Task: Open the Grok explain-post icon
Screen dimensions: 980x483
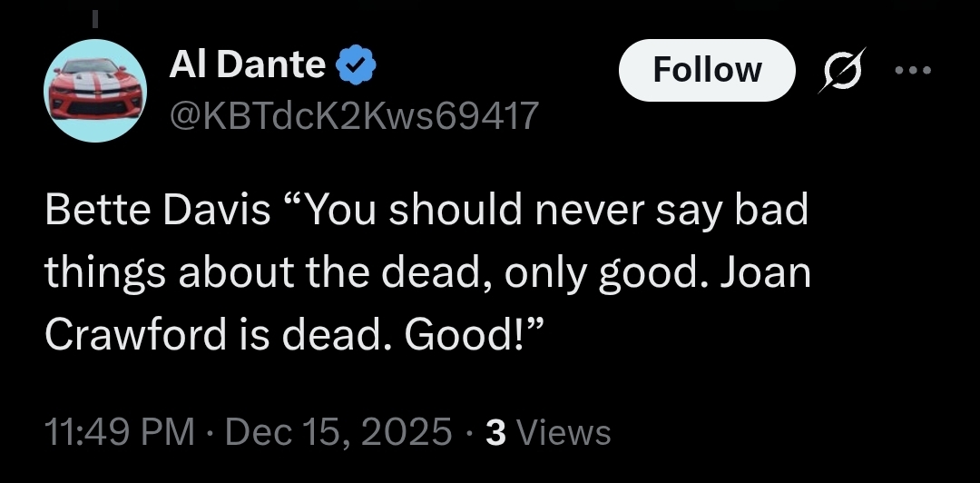Action: (837, 71)
